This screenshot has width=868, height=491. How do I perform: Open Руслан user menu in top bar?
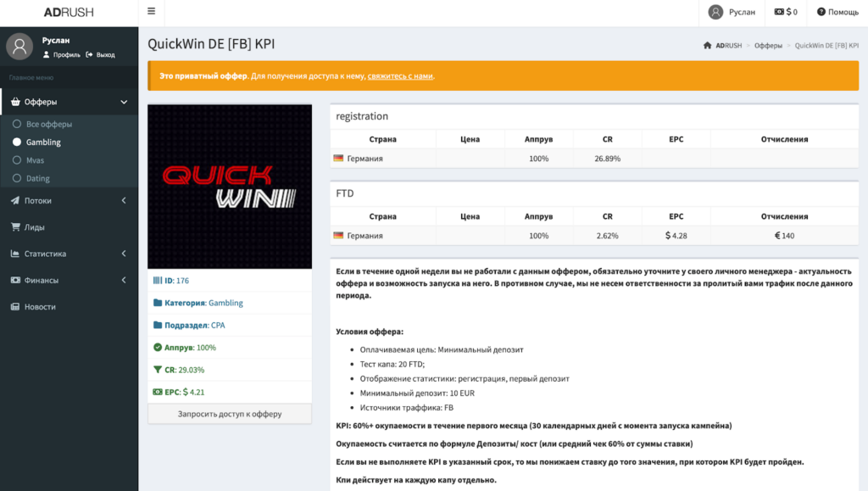732,12
